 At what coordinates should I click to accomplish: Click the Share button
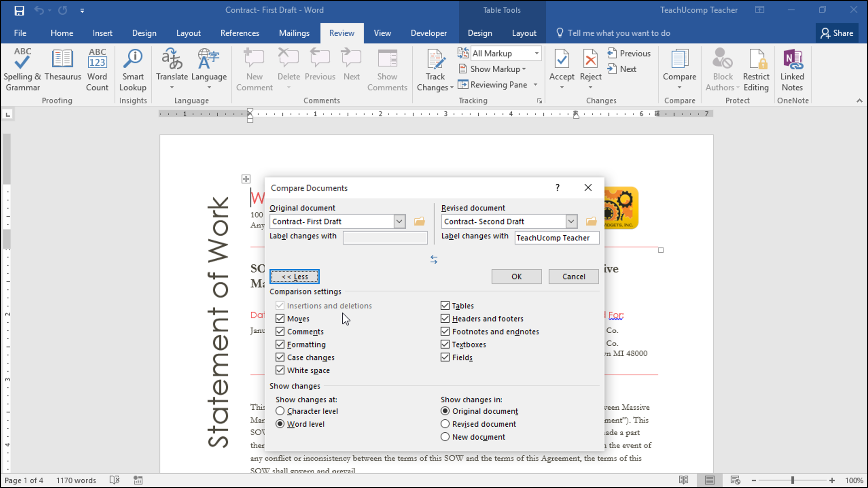837,33
